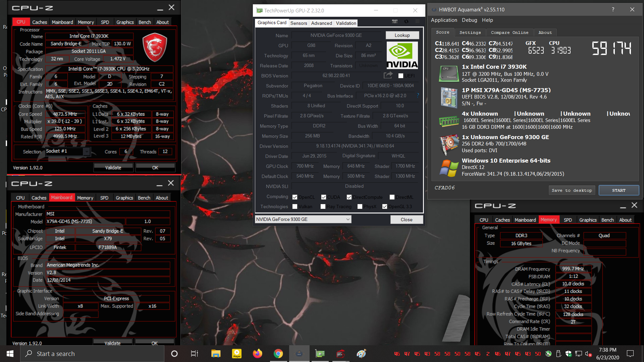Screen dimensions: 644x362
Task: Click Validate in the top-left CPU-Z window
Action: 113,168
